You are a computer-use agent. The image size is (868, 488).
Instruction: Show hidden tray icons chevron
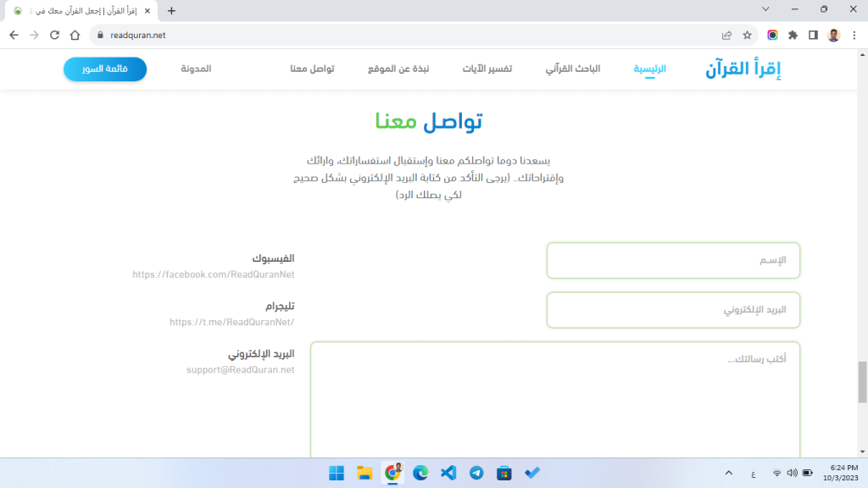(728, 473)
